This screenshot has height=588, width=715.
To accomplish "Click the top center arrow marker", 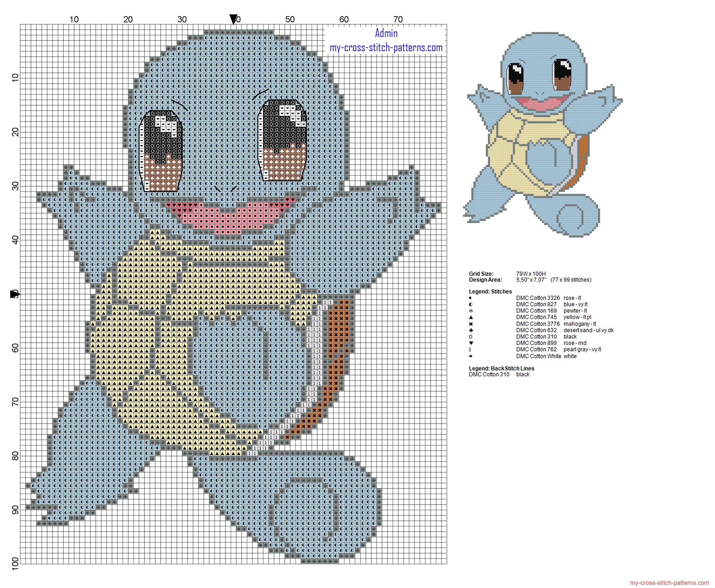I will click(x=233, y=19).
